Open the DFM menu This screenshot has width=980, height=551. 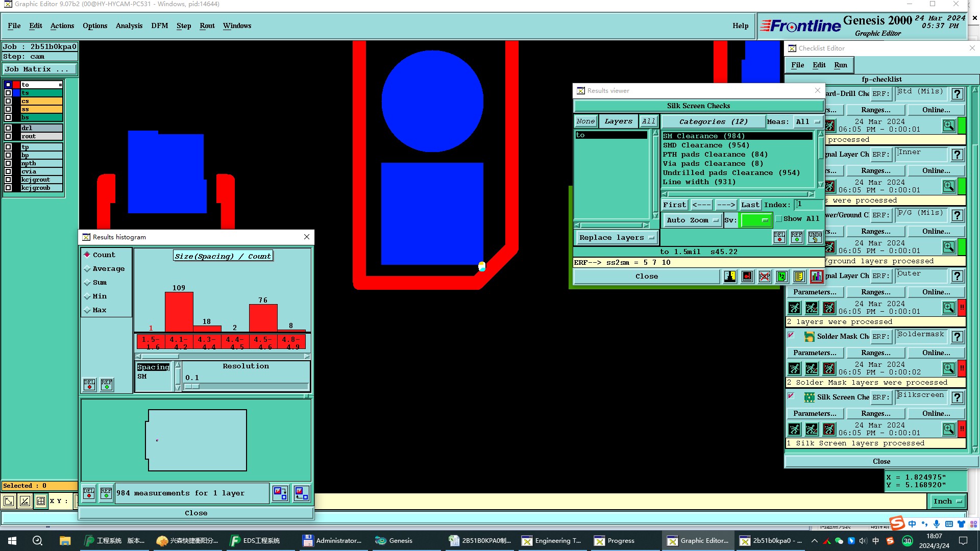pyautogui.click(x=159, y=26)
